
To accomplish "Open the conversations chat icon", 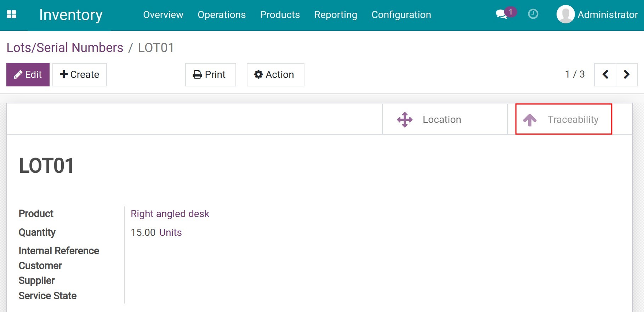I will (501, 15).
